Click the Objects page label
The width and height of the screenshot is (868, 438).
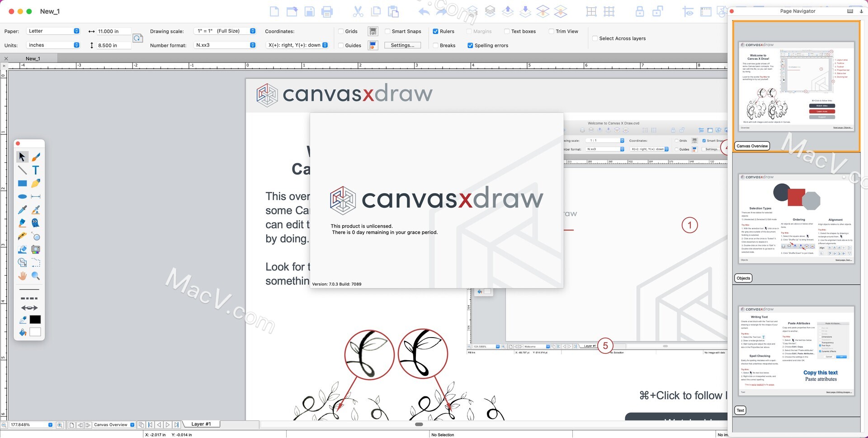(743, 278)
